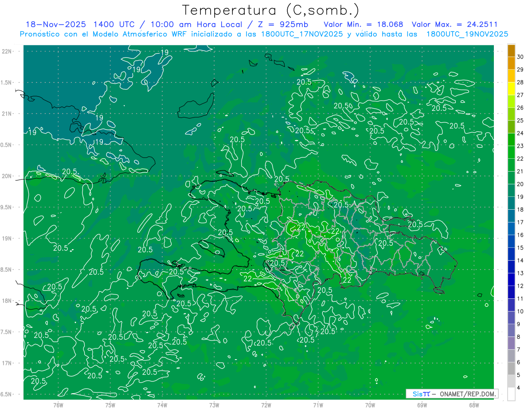
Task: Click the "71W" longitude axis label
Action: click(318, 405)
